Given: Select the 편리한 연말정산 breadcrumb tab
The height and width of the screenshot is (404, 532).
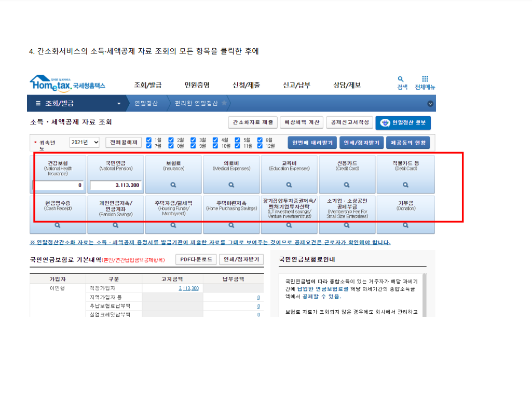Looking at the screenshot, I should [196, 103].
